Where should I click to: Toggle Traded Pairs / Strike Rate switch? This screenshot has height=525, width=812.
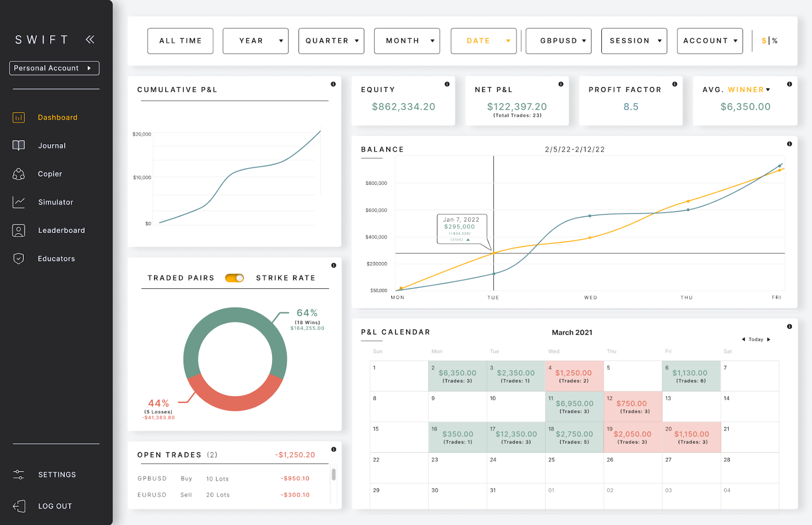234,278
